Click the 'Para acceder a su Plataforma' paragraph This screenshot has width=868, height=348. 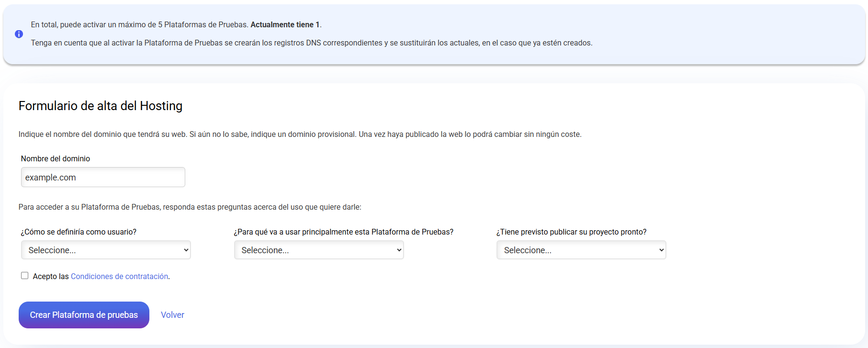(190, 207)
